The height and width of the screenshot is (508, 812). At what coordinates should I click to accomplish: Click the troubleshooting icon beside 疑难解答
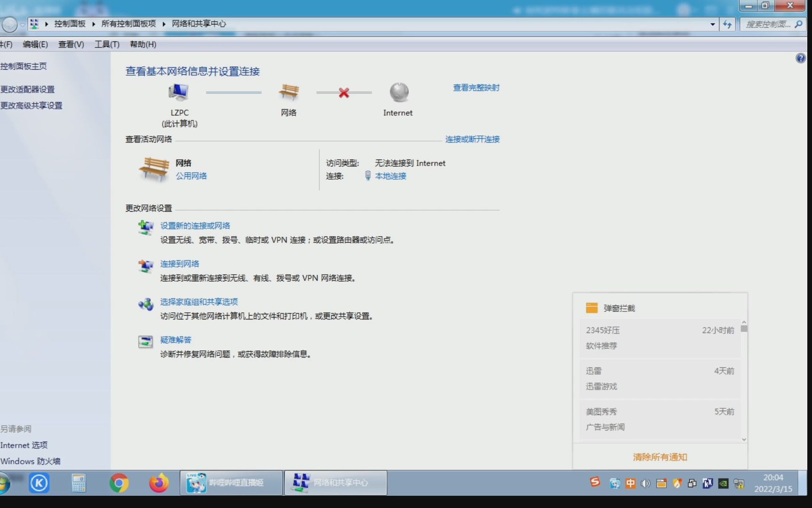146,342
